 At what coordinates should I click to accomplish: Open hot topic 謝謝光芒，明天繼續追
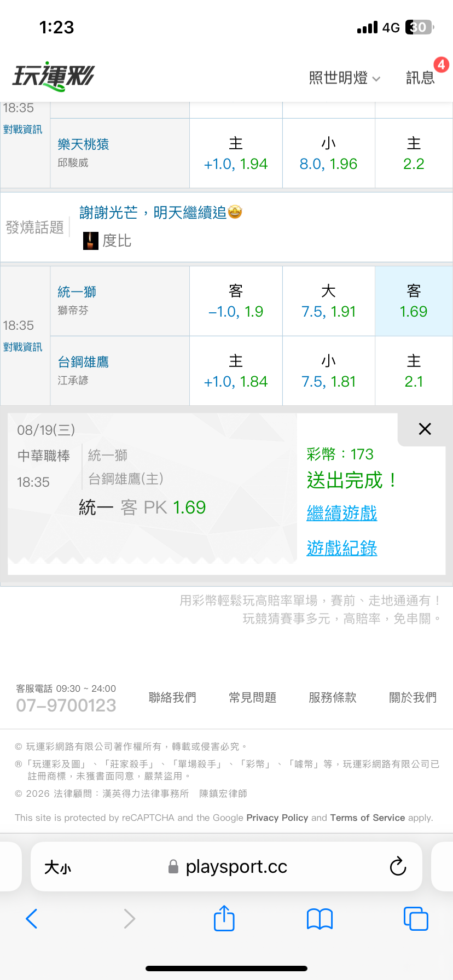coord(161,212)
